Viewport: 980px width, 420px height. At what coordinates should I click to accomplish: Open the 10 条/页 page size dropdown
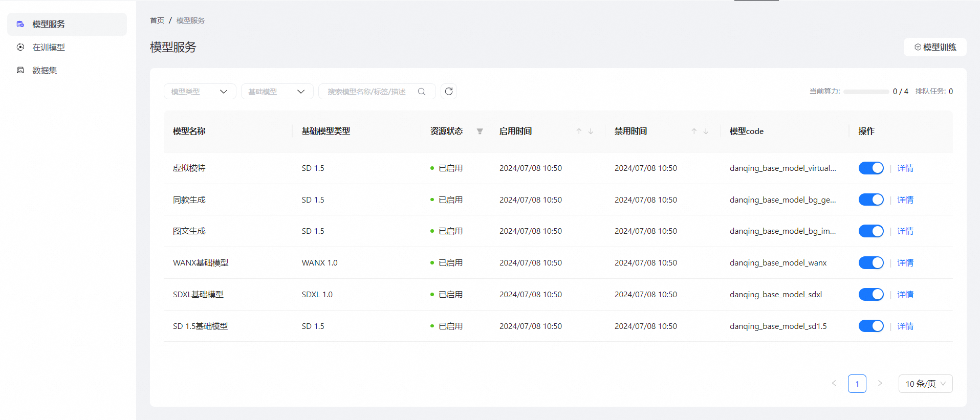pyautogui.click(x=925, y=384)
